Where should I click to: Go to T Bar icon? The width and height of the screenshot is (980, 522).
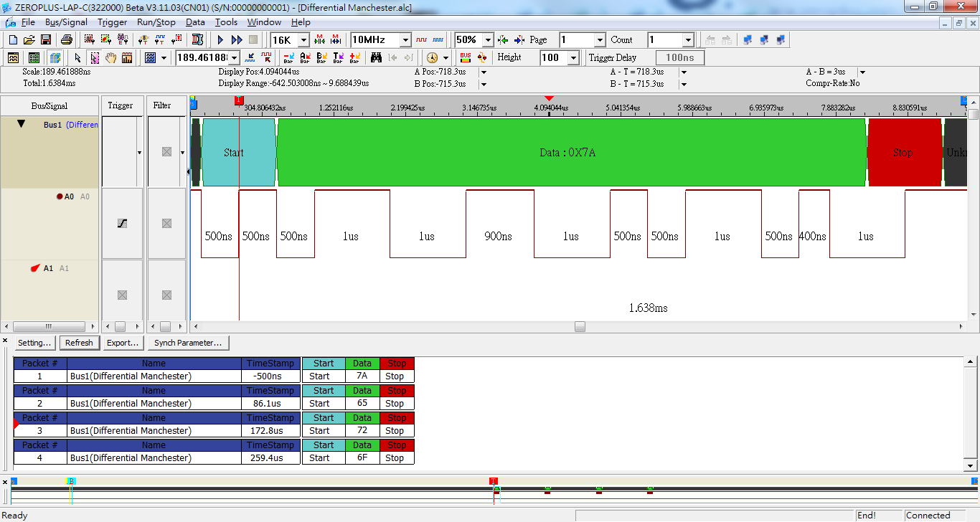[338, 57]
